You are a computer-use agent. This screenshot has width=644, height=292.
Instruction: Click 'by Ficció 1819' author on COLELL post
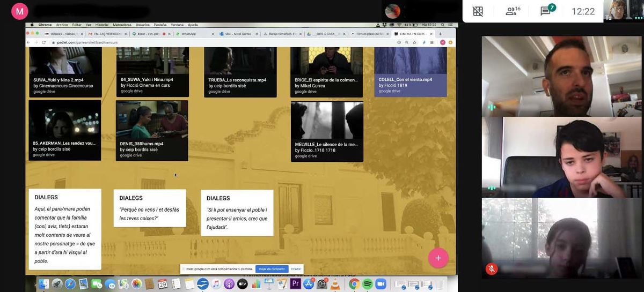(393, 85)
